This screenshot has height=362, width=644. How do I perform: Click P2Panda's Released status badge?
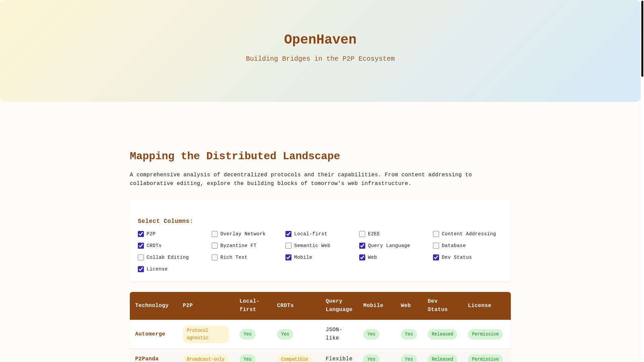[442, 358]
